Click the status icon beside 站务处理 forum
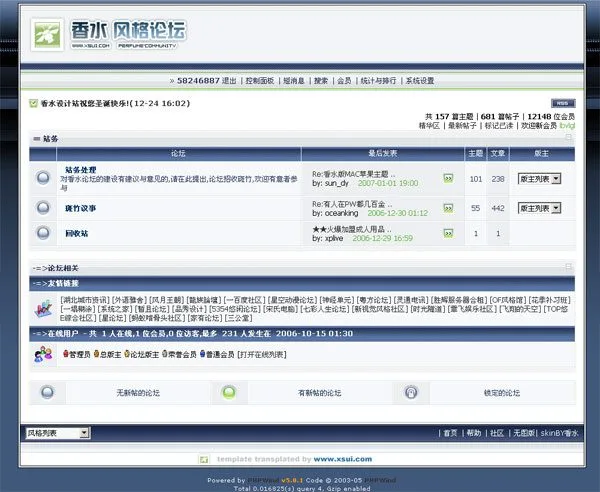600x492 pixels. point(43,178)
